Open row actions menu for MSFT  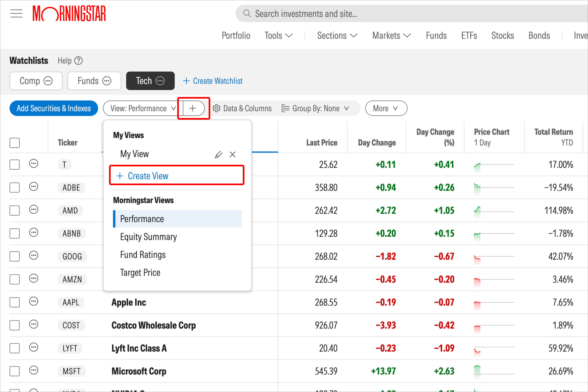click(x=33, y=370)
